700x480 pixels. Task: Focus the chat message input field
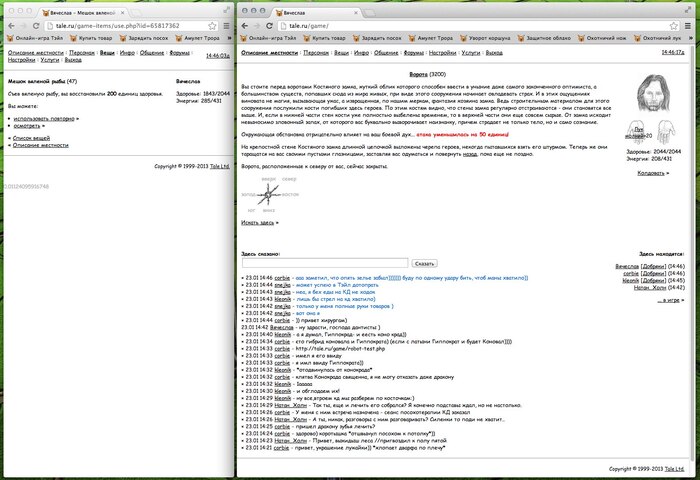point(325,263)
